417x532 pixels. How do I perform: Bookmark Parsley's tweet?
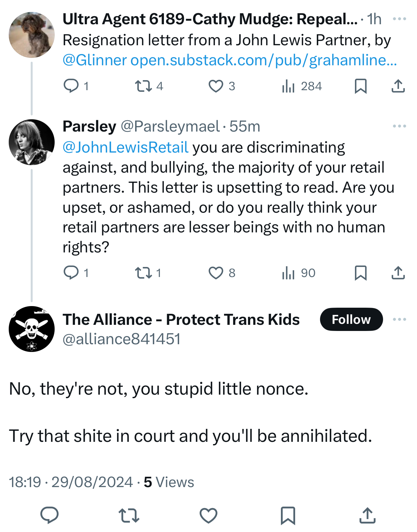tap(360, 273)
